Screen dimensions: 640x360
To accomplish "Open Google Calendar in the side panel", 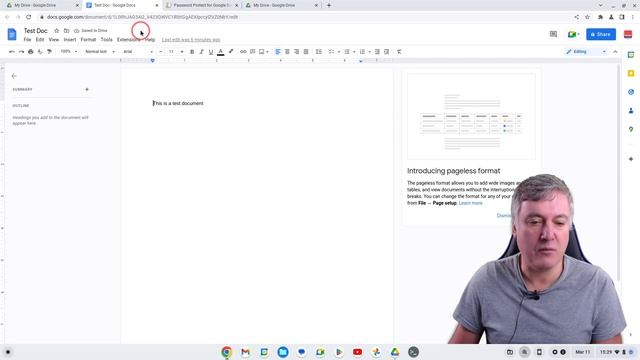I will click(631, 55).
